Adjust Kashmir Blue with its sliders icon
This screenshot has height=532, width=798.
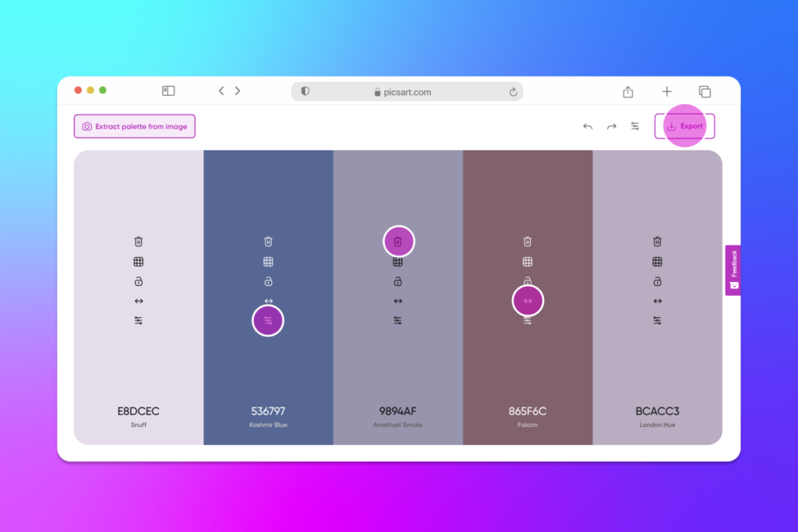[268, 319]
